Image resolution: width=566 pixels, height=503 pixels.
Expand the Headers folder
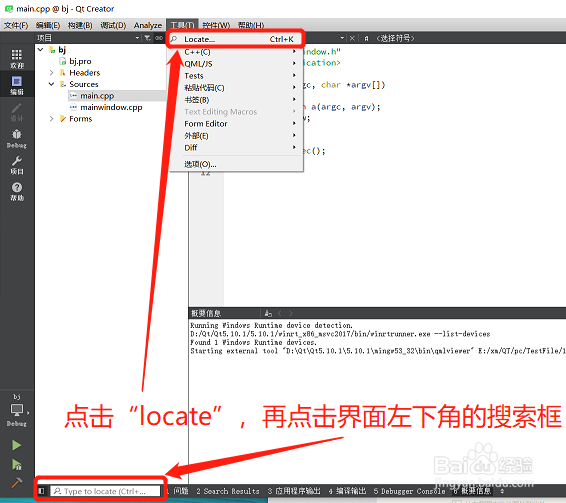[51, 73]
